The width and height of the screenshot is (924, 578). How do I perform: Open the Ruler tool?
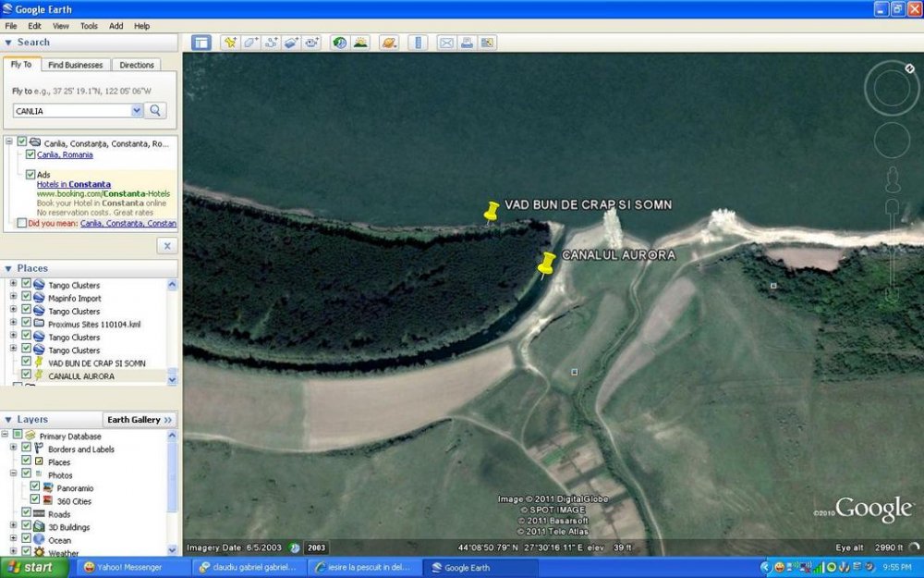[x=418, y=43]
